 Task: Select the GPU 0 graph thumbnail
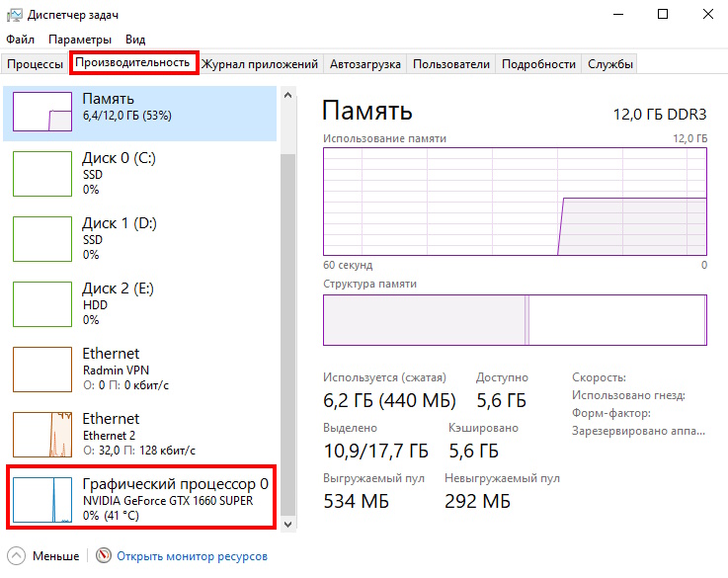click(x=42, y=500)
